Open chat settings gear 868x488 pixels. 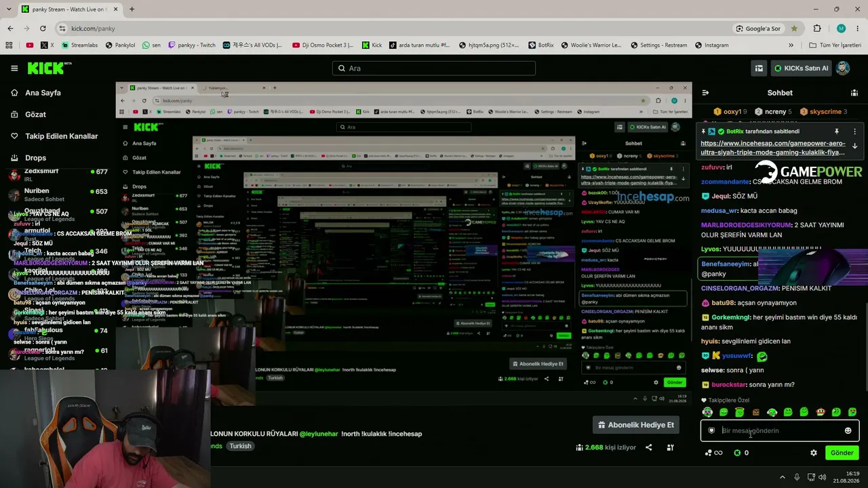(x=814, y=453)
